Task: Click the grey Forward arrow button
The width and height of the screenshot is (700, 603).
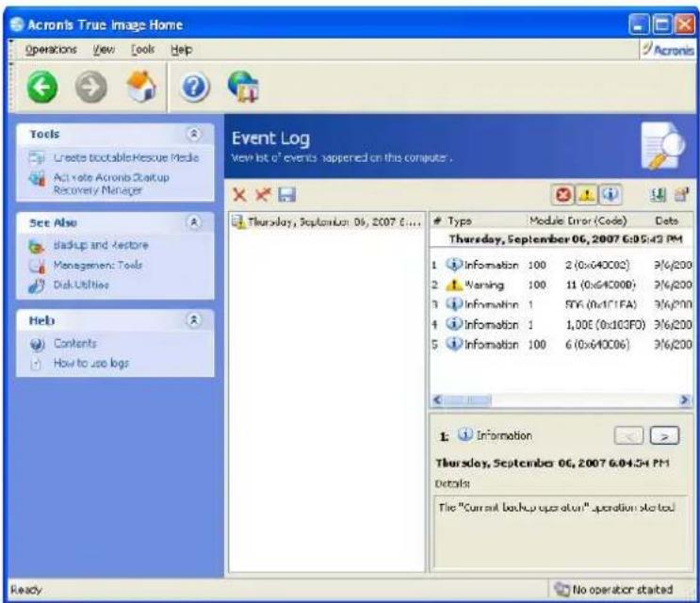Action: click(91, 87)
